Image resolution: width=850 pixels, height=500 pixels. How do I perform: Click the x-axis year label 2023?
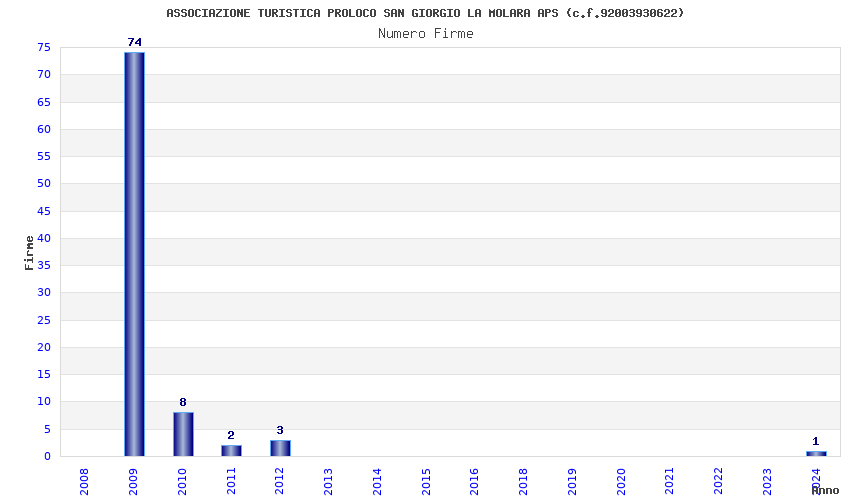pyautogui.click(x=767, y=482)
